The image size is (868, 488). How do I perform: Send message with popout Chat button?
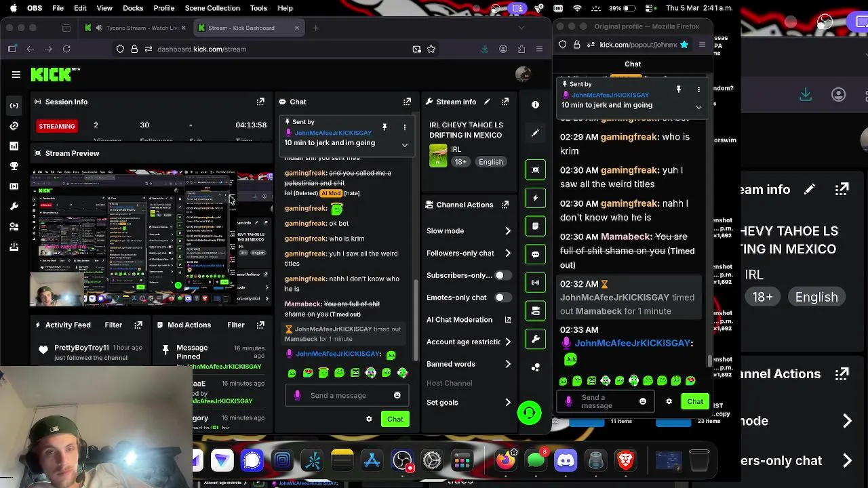coord(695,401)
